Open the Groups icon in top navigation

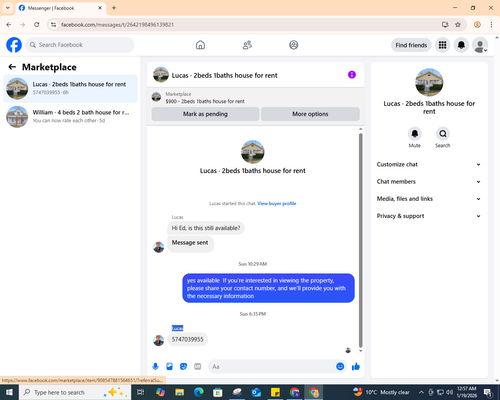[294, 45]
